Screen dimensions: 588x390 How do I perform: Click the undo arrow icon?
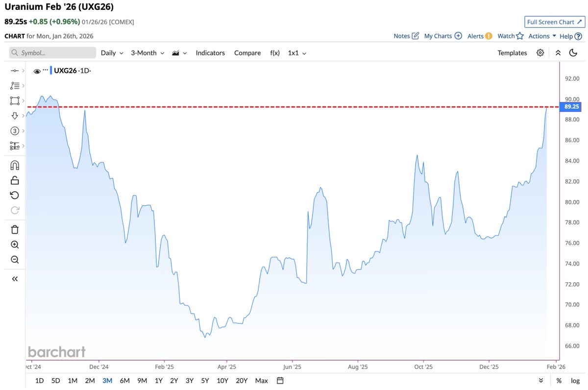[15, 195]
